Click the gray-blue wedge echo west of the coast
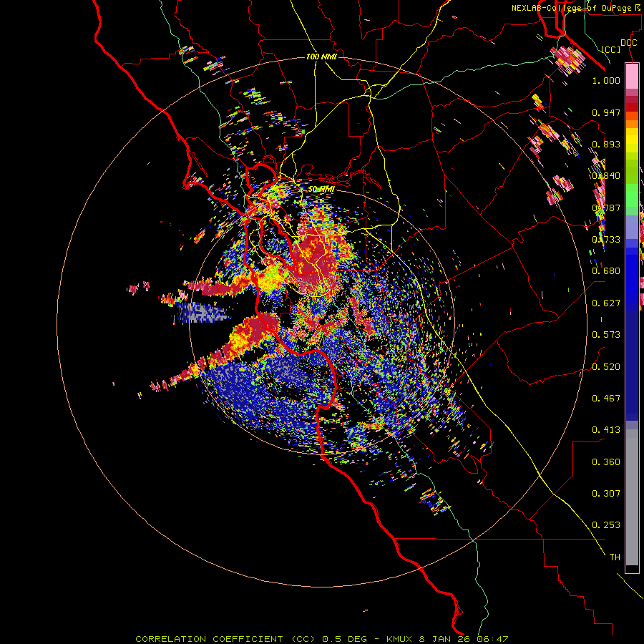The width and height of the screenshot is (644, 644). pos(201,313)
